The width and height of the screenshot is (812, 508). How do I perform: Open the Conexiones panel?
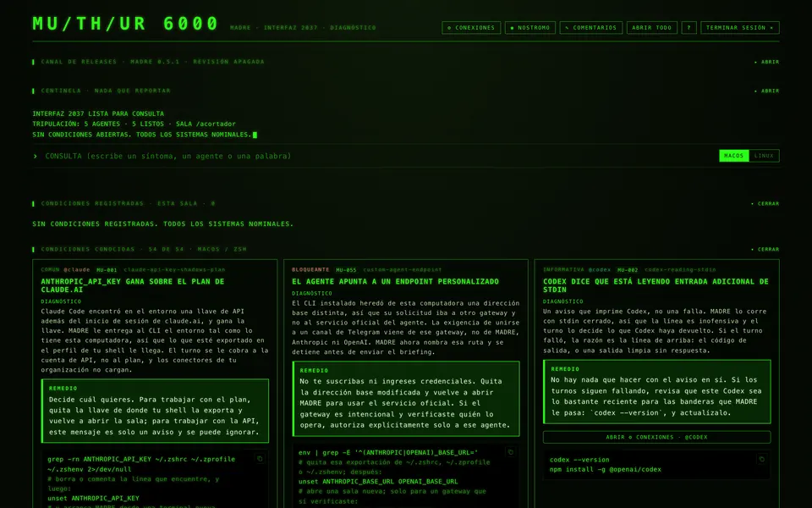click(x=471, y=27)
